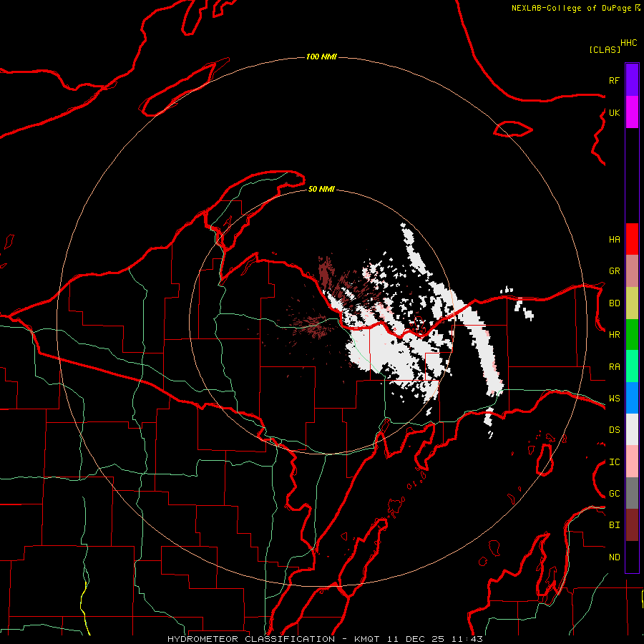This screenshot has height=644, width=644.
Task: Click the BI brown legend swatch
Action: pyautogui.click(x=632, y=525)
